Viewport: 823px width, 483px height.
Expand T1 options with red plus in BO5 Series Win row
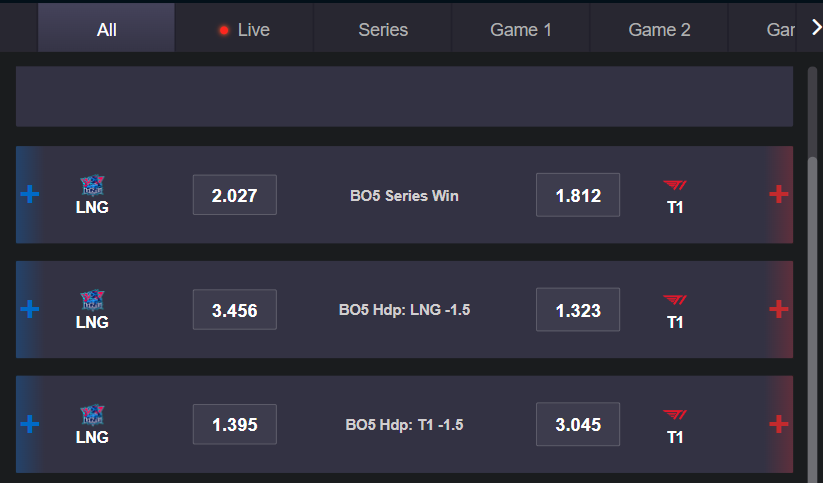pos(779,194)
